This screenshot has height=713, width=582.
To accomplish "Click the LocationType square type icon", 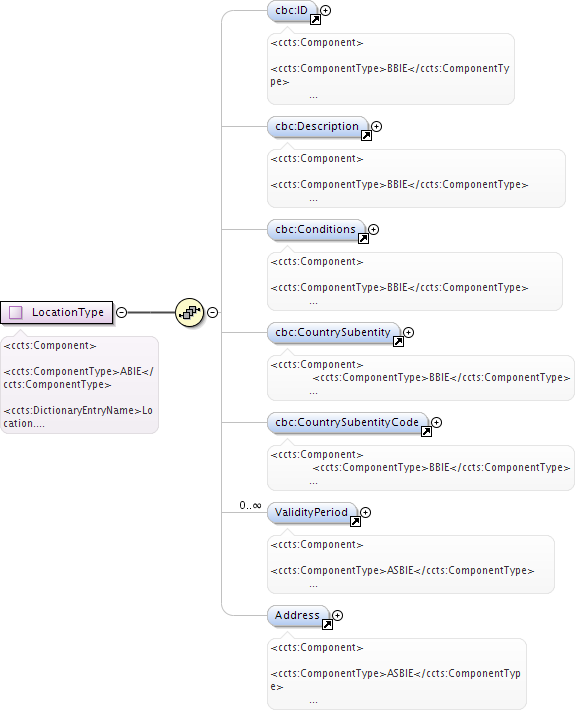I will click(16, 312).
